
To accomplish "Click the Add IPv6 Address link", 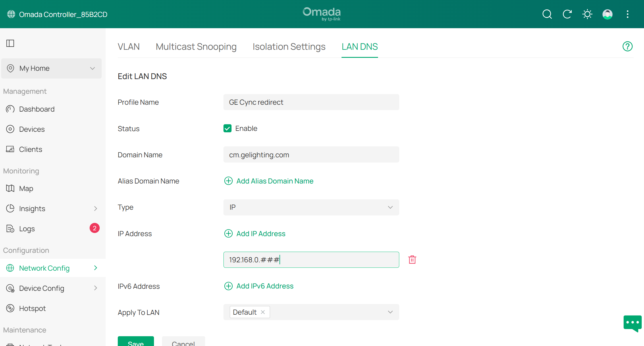I will tap(265, 286).
